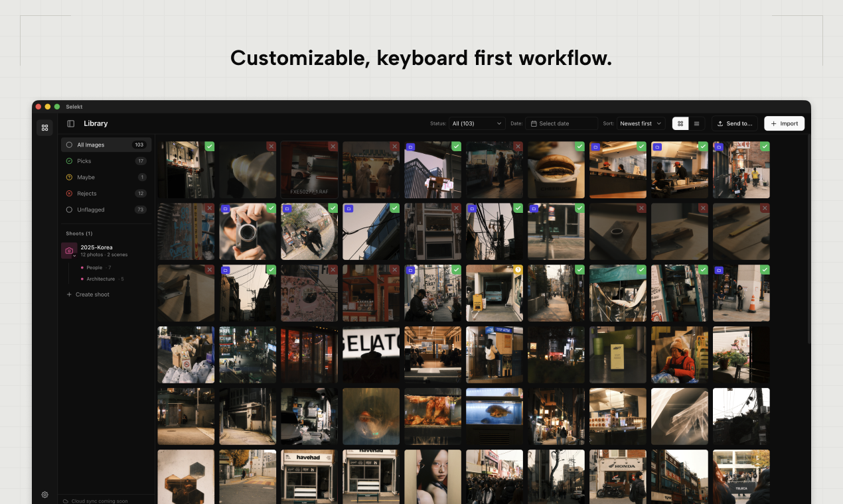
Task: Click the pink dot beside Architecture
Action: pos(82,279)
